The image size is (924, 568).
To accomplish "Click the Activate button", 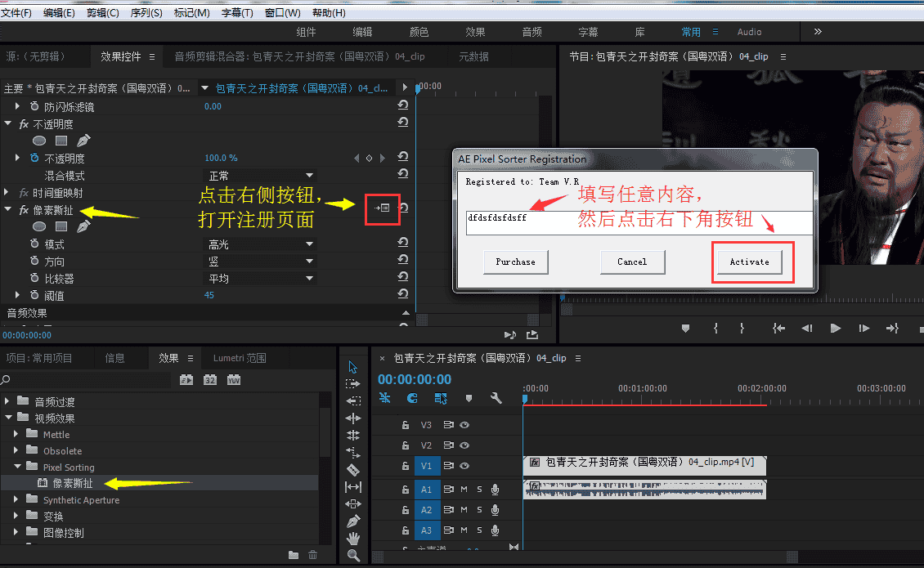I will [x=750, y=262].
